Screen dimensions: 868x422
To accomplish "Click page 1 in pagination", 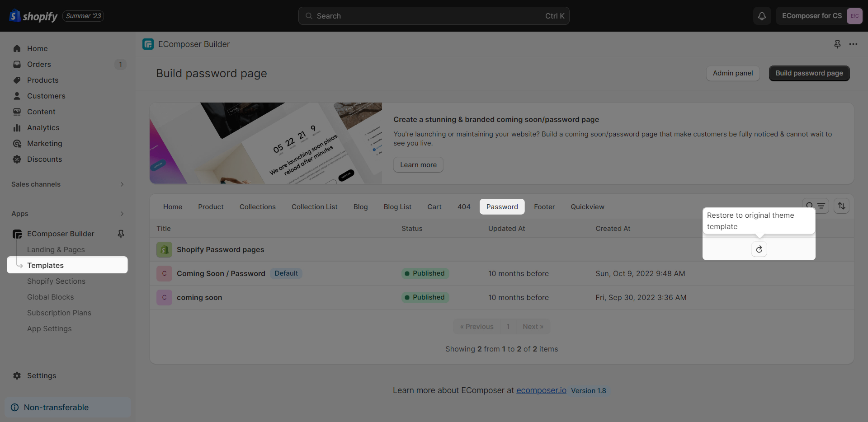I will coord(508,327).
